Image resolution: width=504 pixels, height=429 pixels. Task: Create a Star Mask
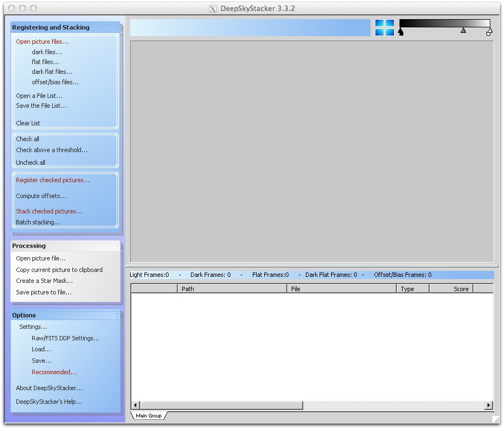click(44, 281)
